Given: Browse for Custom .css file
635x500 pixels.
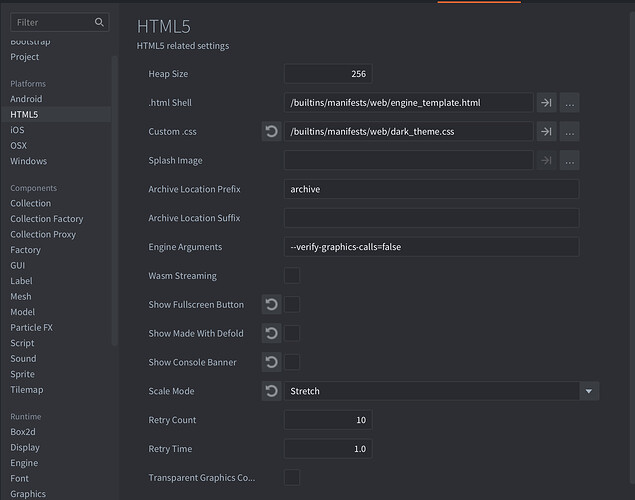Looking at the screenshot, I should (x=569, y=131).
